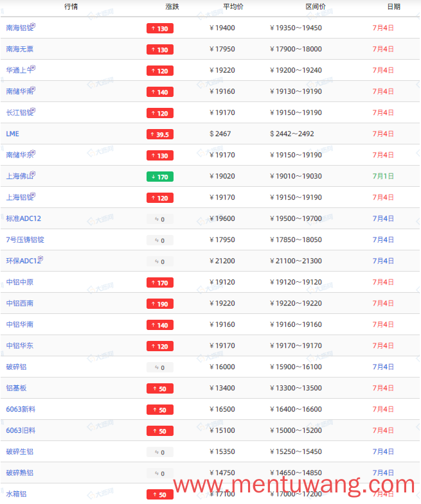Open the 南海铝锭 quote link
The width and height of the screenshot is (421, 504).
[20, 28]
